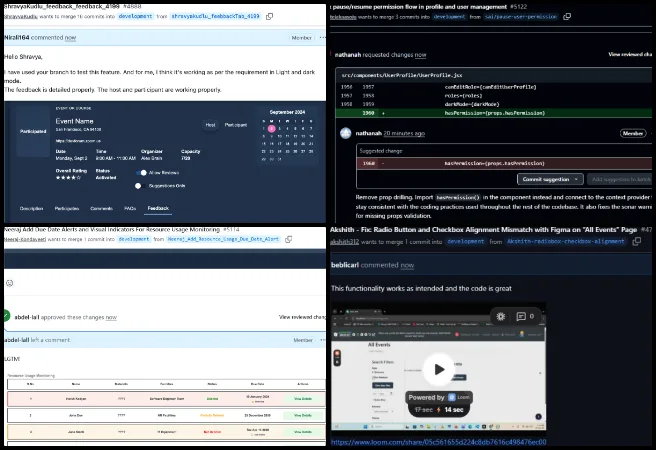656x450 pixels.
Task: Open development branch label in PR #4888
Action: click(x=135, y=16)
